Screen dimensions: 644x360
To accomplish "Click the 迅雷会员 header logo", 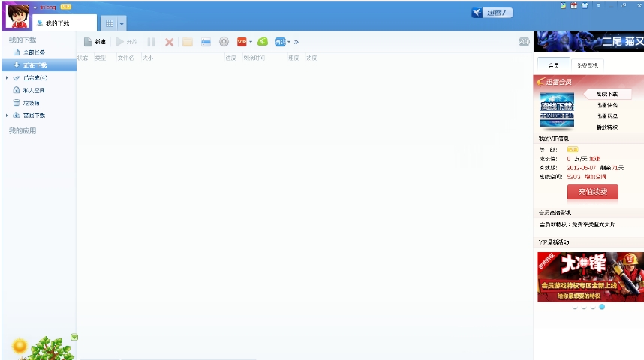I will pyautogui.click(x=555, y=82).
